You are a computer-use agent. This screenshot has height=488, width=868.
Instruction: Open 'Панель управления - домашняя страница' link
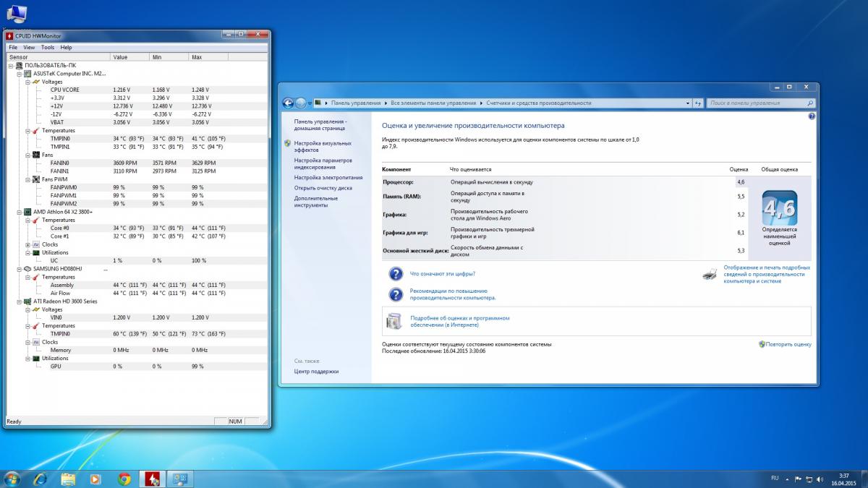[320, 125]
